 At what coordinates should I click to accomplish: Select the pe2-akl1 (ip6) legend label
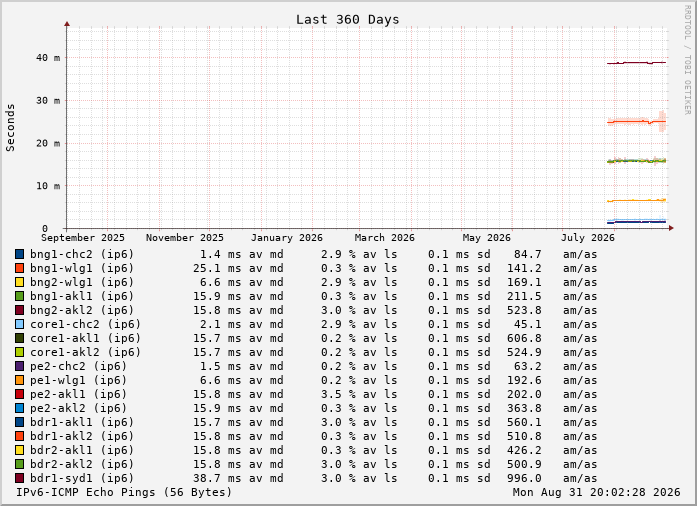pyautogui.click(x=79, y=394)
